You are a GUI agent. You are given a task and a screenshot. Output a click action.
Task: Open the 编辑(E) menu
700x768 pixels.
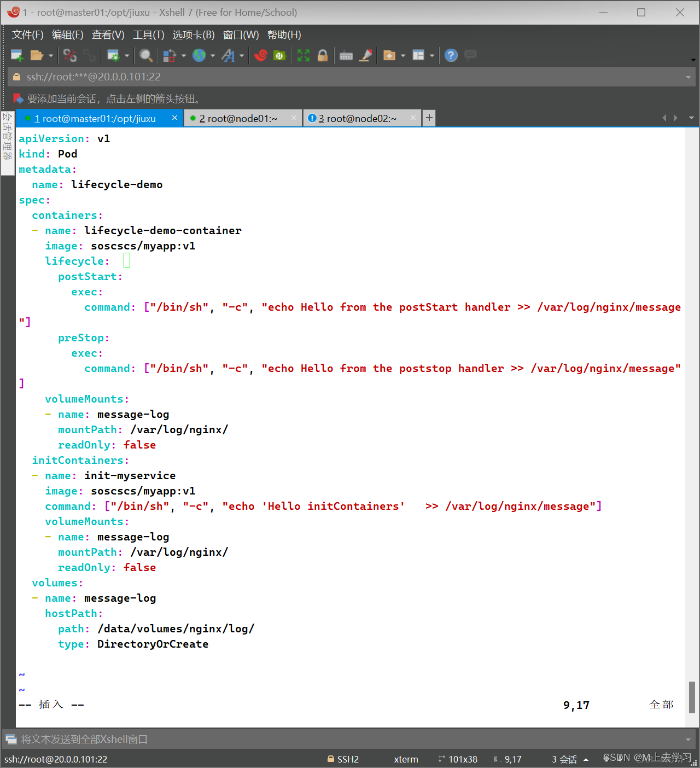(68, 35)
